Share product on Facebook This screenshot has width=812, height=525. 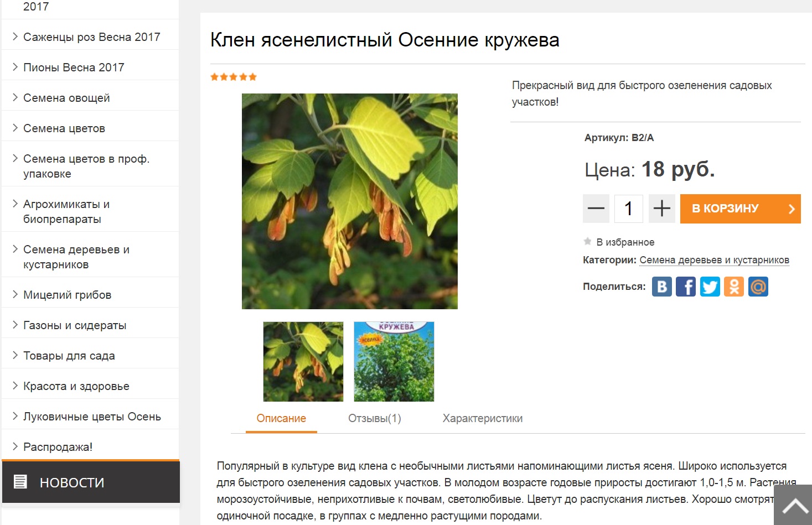(686, 287)
